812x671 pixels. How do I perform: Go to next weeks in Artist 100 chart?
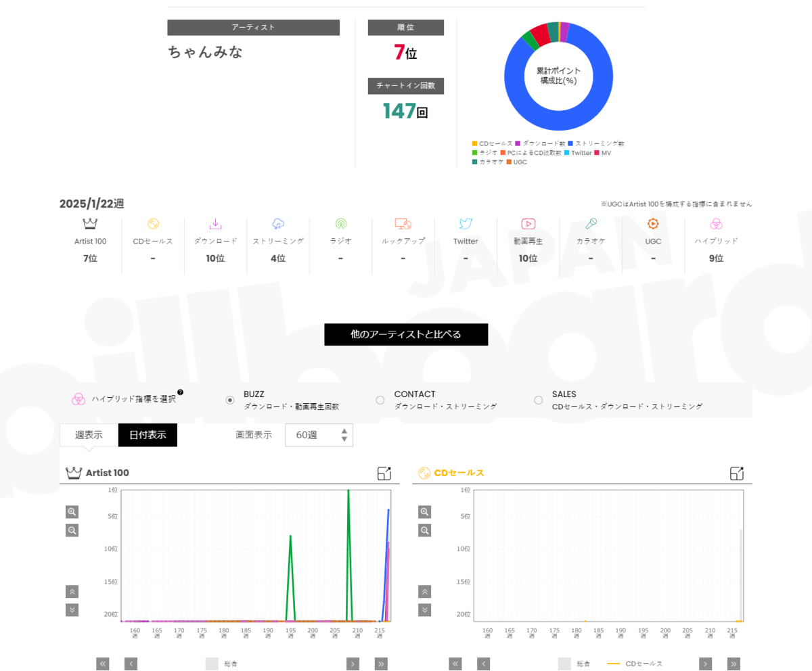pyautogui.click(x=353, y=664)
